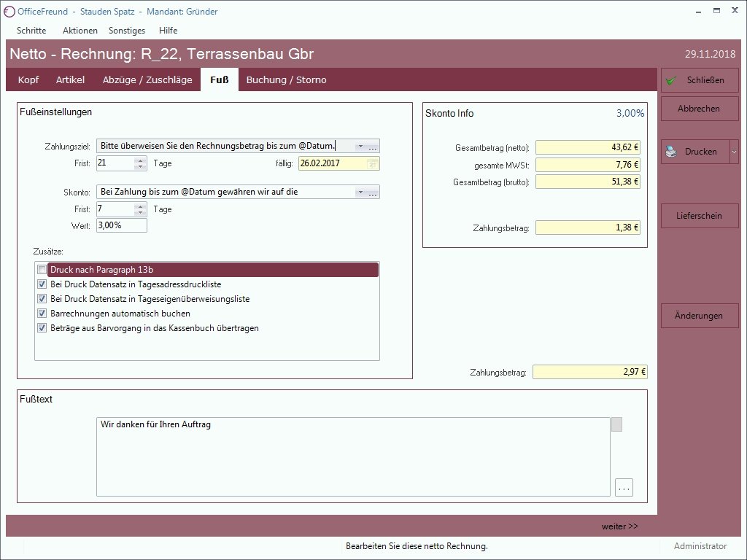Decrease the Skonto Frist days spinner
Screen dimensions: 747x560
(140, 212)
